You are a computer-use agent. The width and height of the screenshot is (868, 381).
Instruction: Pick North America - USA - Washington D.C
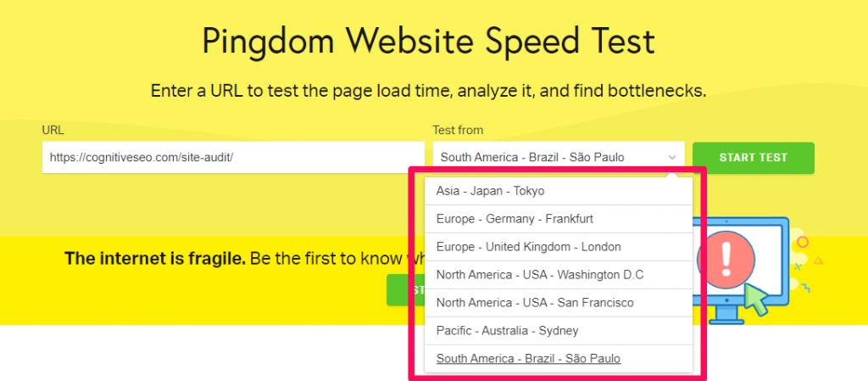pos(559,275)
